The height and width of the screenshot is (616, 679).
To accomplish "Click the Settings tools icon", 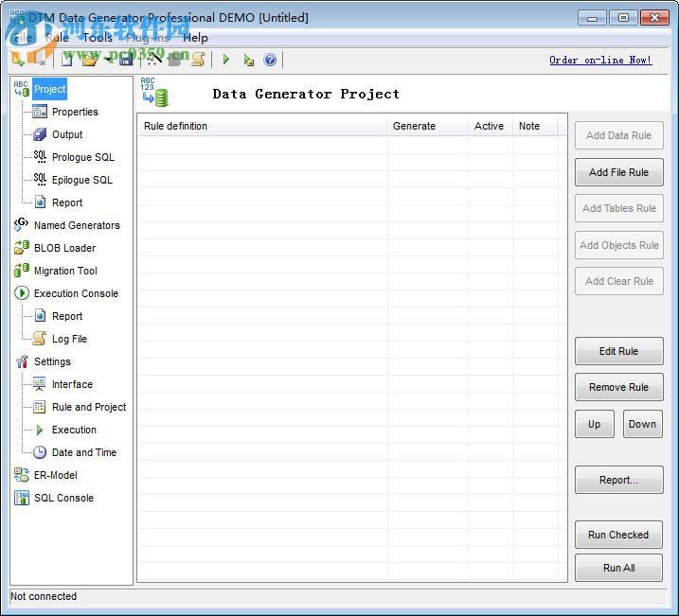I will [22, 361].
